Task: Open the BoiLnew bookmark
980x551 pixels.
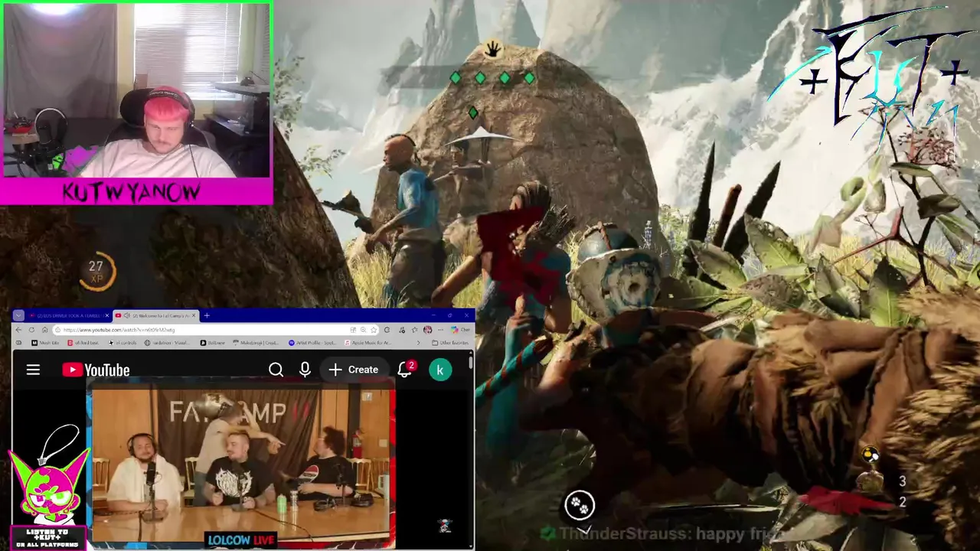Action: click(x=212, y=343)
